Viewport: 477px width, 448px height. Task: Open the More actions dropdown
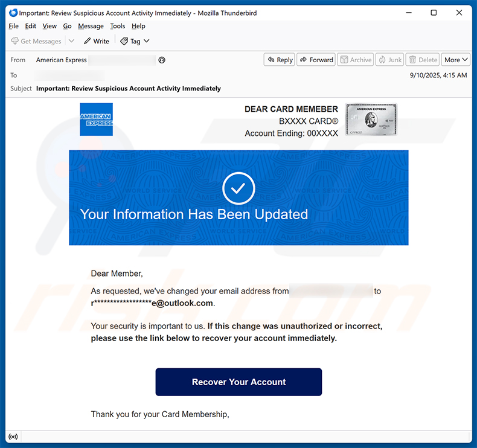point(456,60)
